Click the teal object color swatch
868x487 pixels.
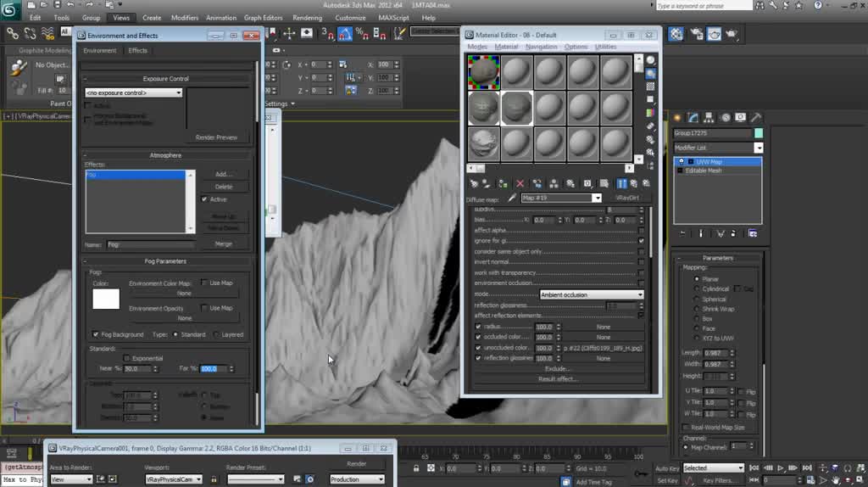point(759,133)
